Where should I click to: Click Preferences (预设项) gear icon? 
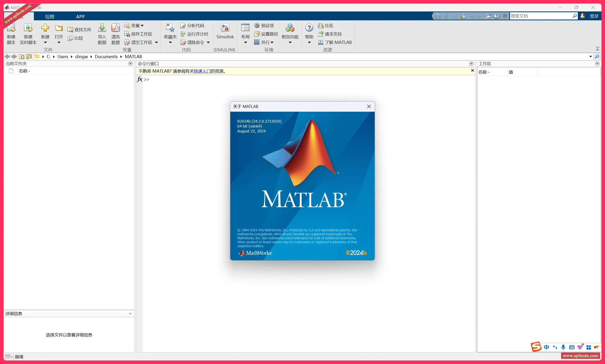coord(257,25)
